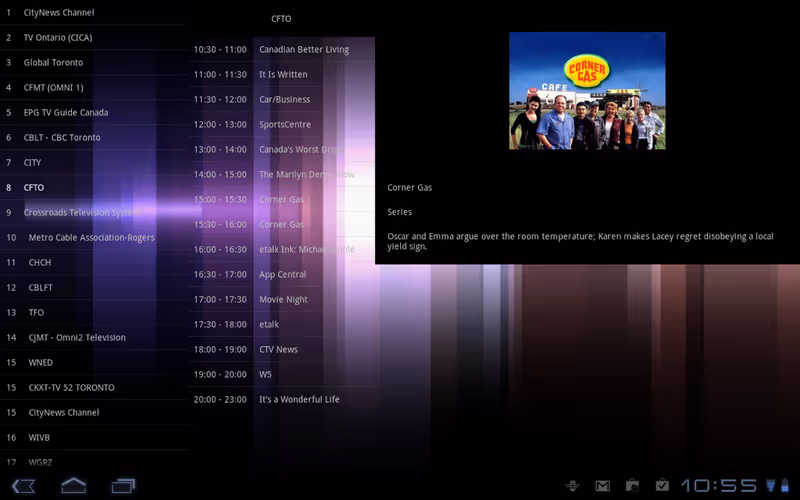Viewport: 800px width, 500px height.
Task: Select channel 13 TFO
Action: (x=94, y=313)
